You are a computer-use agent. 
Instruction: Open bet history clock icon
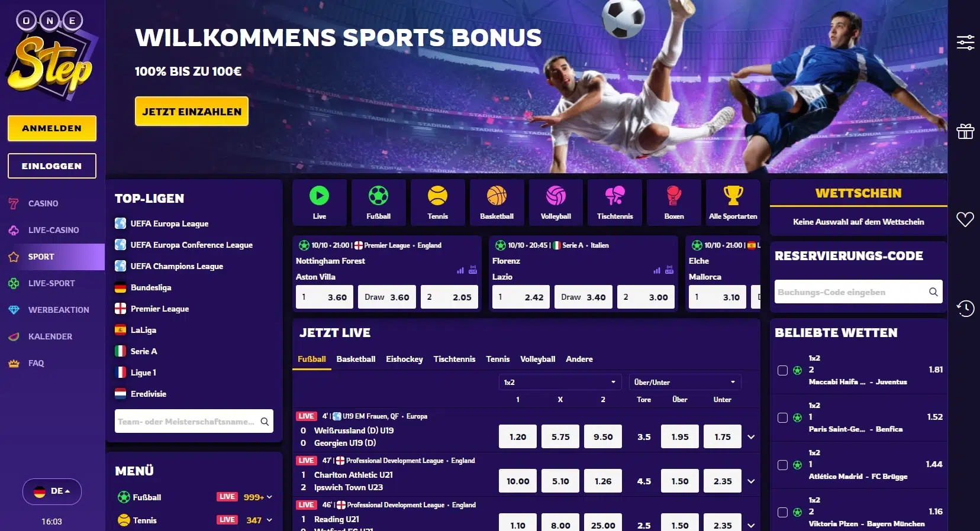point(965,308)
